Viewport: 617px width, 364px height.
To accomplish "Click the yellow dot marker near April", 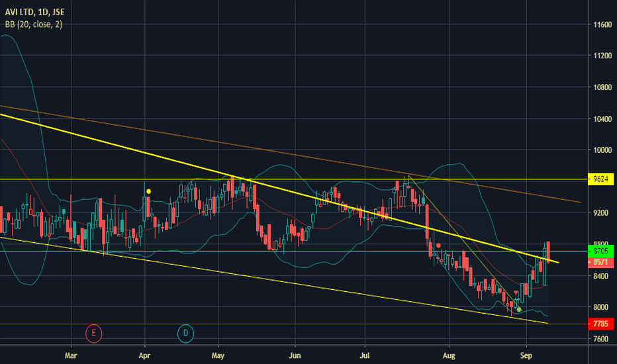I will tap(149, 192).
